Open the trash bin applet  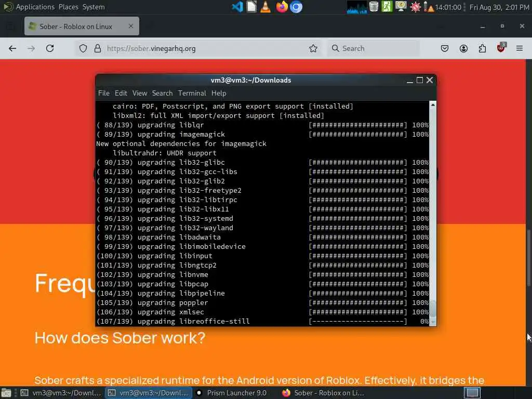(374, 7)
